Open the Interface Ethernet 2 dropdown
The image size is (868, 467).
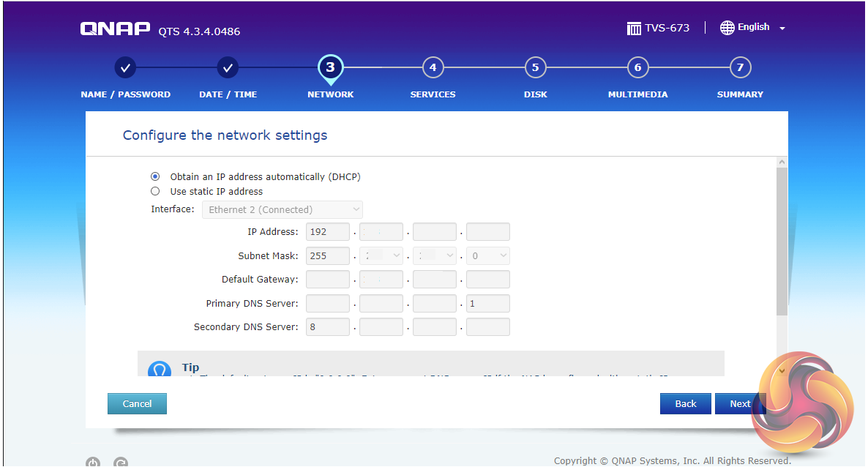tap(283, 210)
